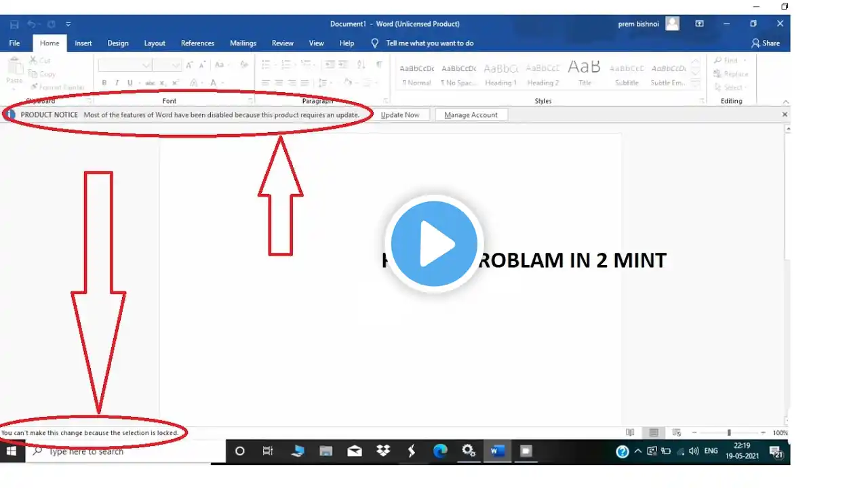Toggle Underline formatting

point(130,83)
